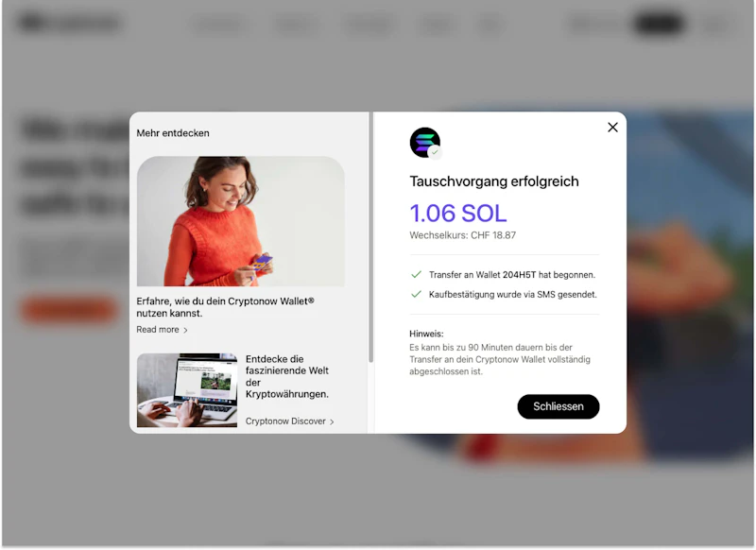Click the Mehr entdecken panel scrollbar

click(x=370, y=237)
